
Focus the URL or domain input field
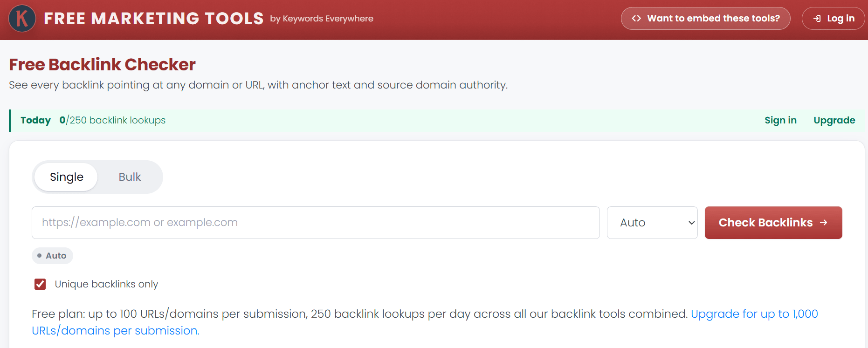pos(316,223)
